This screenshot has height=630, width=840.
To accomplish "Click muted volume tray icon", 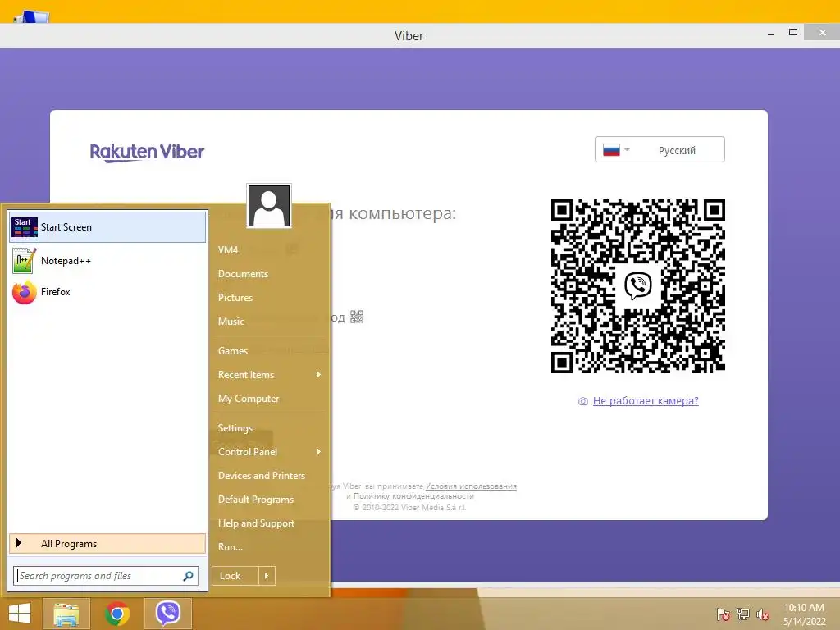I will [x=762, y=614].
